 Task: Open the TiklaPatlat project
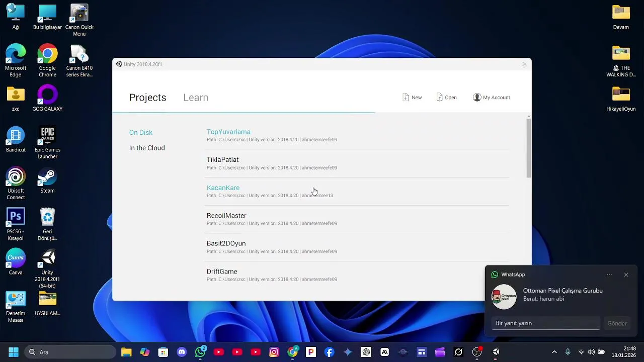(357, 163)
